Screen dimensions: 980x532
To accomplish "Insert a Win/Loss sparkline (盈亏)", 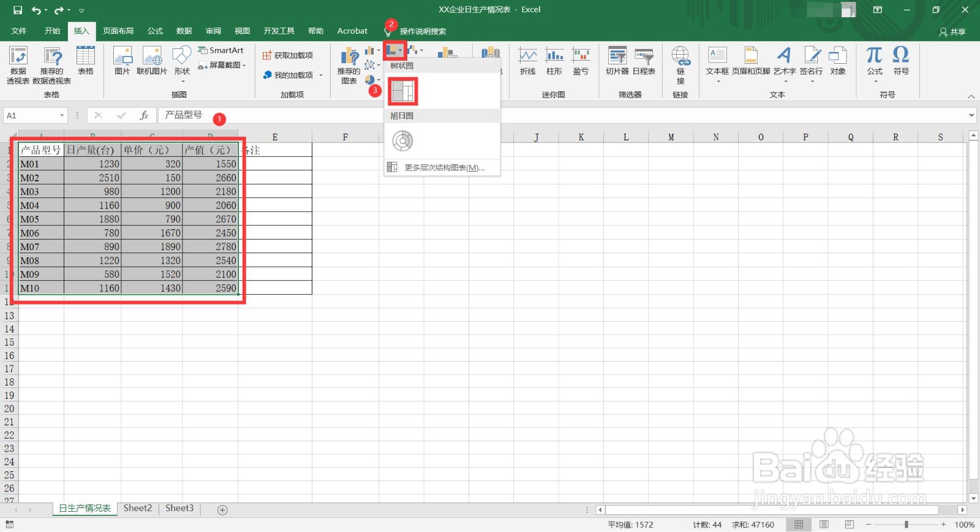I will click(x=581, y=61).
